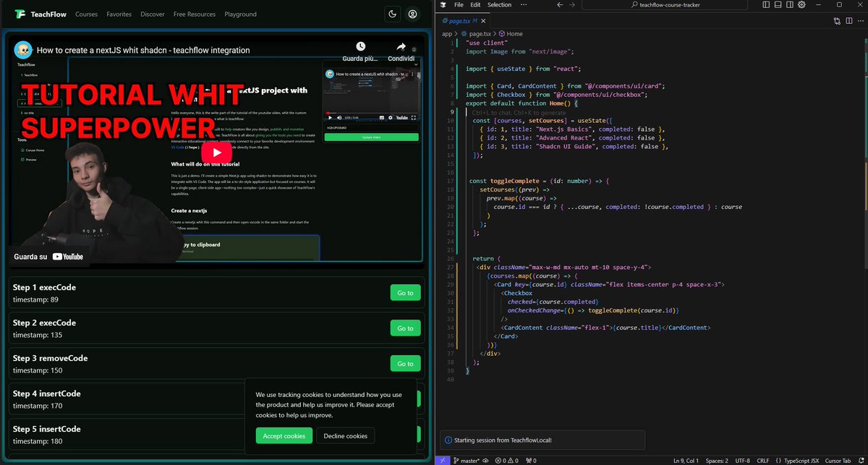The height and width of the screenshot is (465, 868).
Task: Click the Cursor Tab status item
Action: point(839,460)
